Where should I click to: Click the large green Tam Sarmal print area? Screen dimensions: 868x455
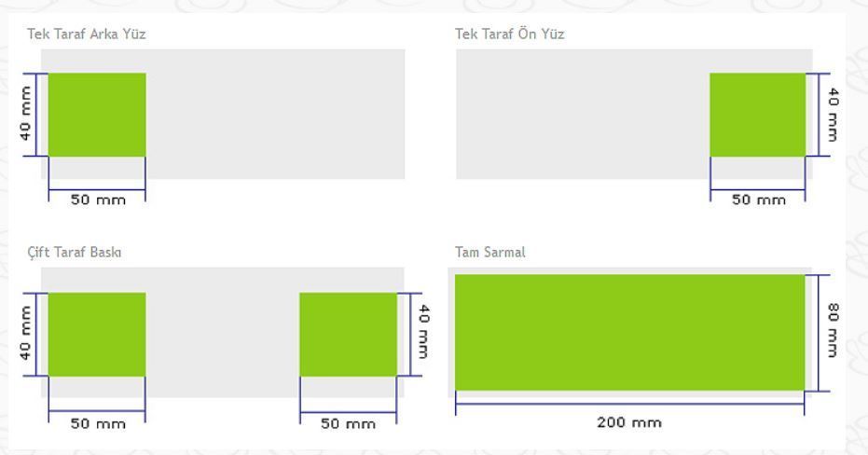(630, 333)
